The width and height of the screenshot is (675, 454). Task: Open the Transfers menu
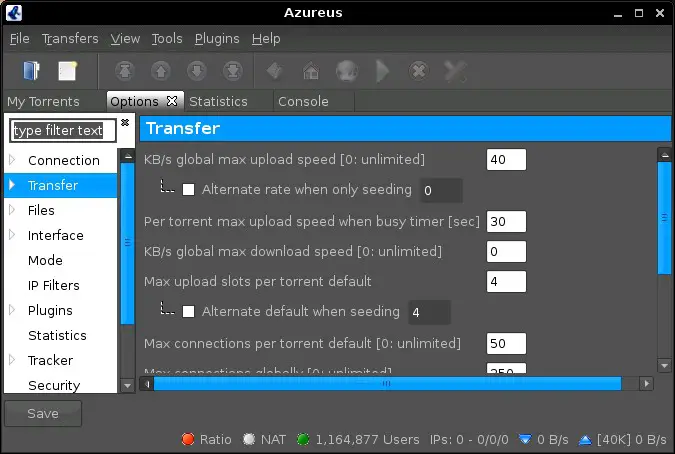point(70,39)
